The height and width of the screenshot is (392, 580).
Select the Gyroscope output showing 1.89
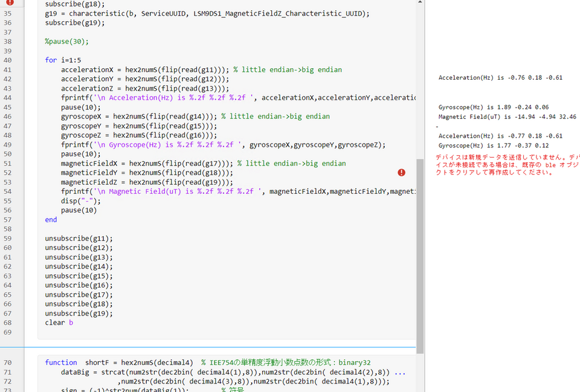(493, 108)
